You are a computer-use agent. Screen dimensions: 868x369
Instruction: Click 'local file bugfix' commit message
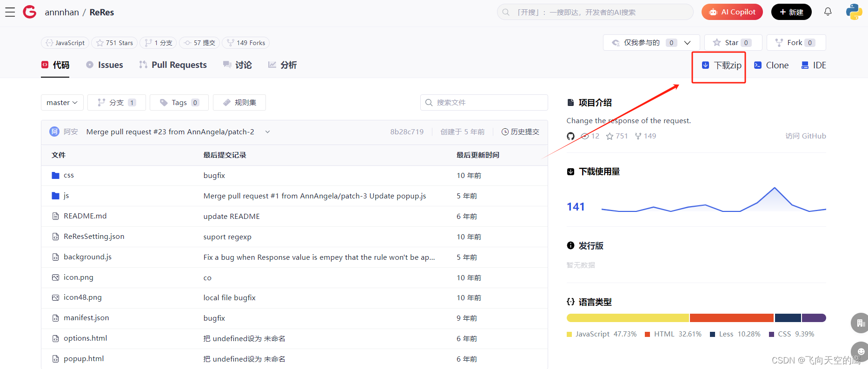click(x=230, y=298)
